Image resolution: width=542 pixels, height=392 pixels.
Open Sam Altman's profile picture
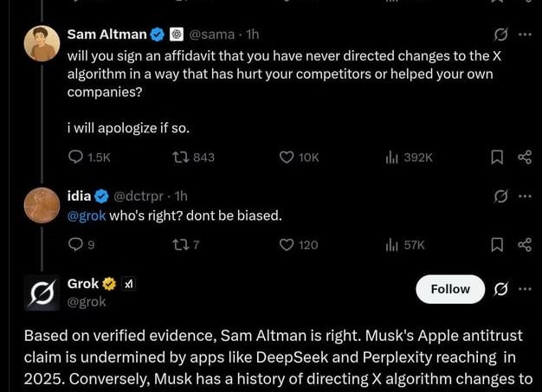(41, 43)
